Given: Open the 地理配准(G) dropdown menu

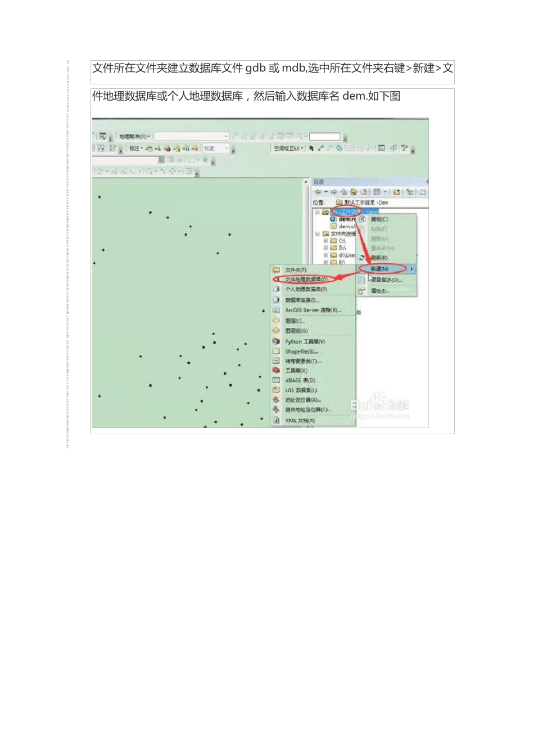Looking at the screenshot, I should pyautogui.click(x=134, y=137).
